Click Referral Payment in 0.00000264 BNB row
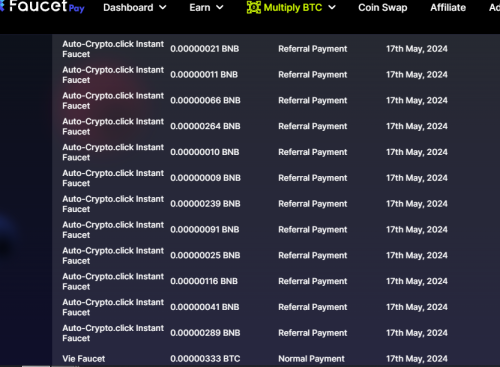The height and width of the screenshot is (367, 500). click(x=313, y=126)
